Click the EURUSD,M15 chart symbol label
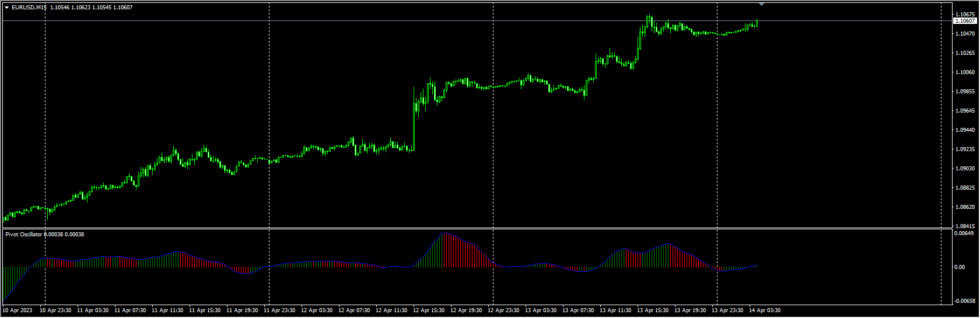The width and height of the screenshot is (980, 318). tap(29, 8)
